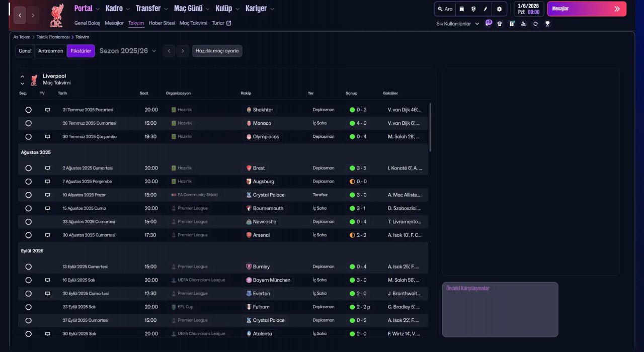Click the bookmark icon in top toolbar
Viewport: 644px width, 352px height.
tap(461, 9)
